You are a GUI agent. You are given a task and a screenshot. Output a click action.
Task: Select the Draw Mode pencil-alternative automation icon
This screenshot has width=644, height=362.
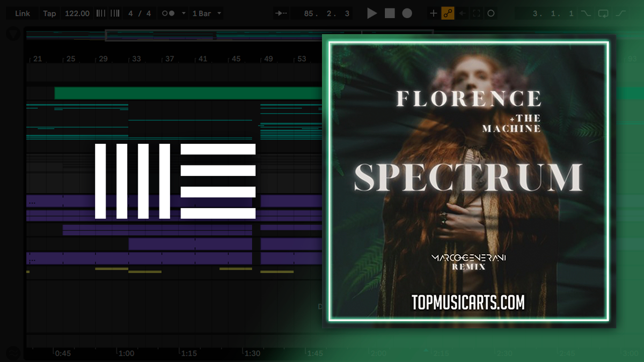click(x=447, y=13)
